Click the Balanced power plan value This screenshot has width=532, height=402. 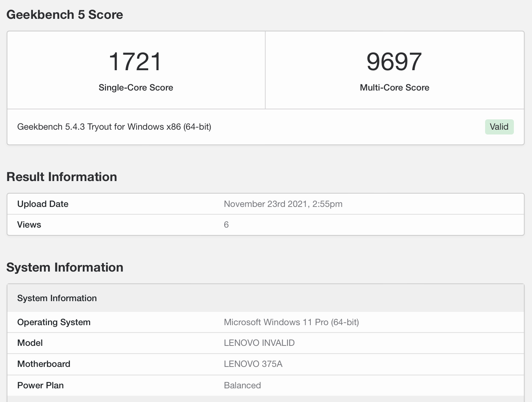click(242, 385)
